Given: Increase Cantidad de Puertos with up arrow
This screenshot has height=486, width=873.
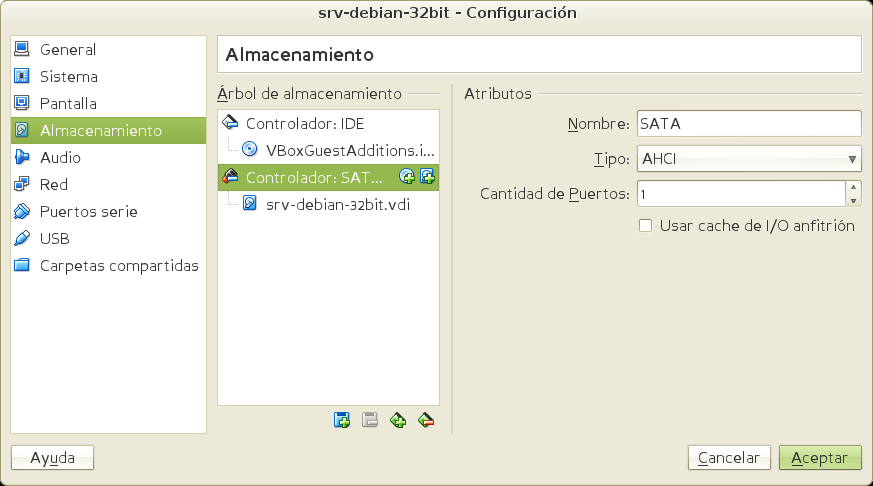Looking at the screenshot, I should pyautogui.click(x=853, y=187).
